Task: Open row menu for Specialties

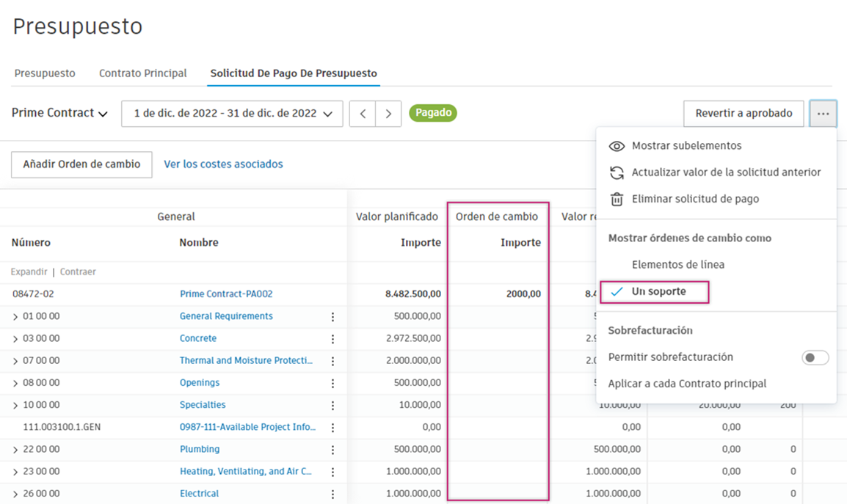Action: [x=332, y=405]
